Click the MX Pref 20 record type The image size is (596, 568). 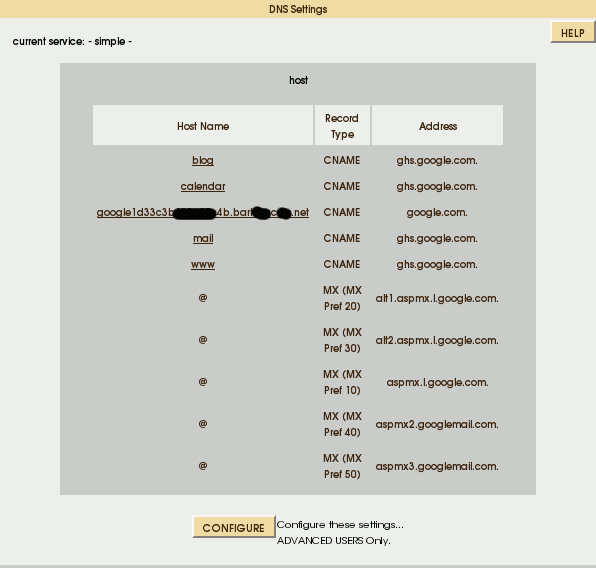pyautogui.click(x=342, y=298)
